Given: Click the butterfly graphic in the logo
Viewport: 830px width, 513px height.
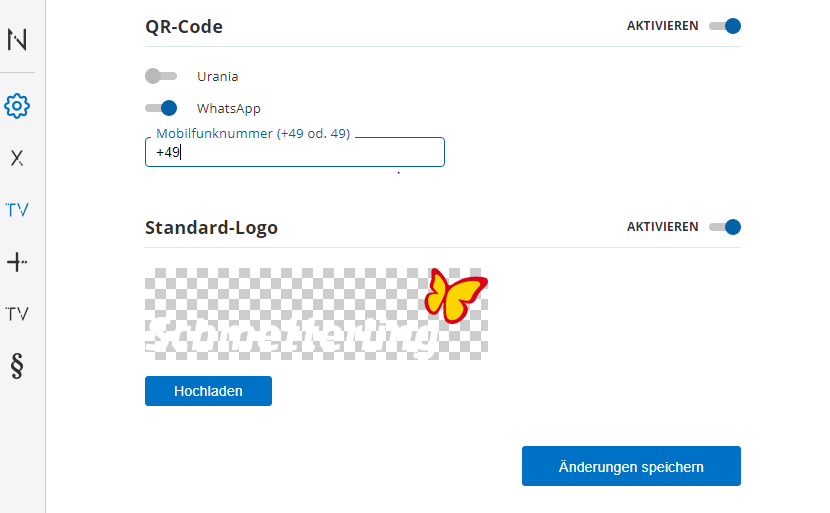Looking at the screenshot, I should tap(455, 296).
